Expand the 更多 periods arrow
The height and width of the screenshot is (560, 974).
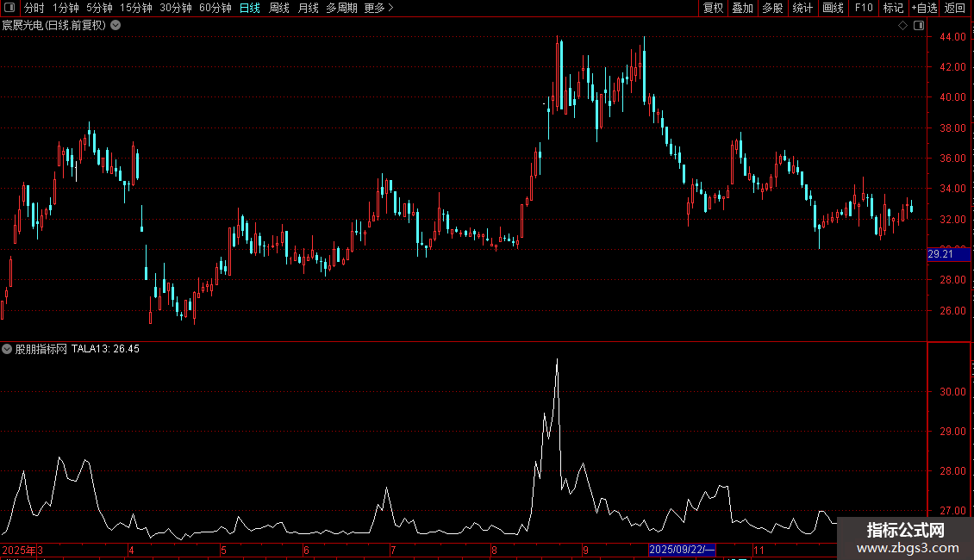[x=390, y=8]
